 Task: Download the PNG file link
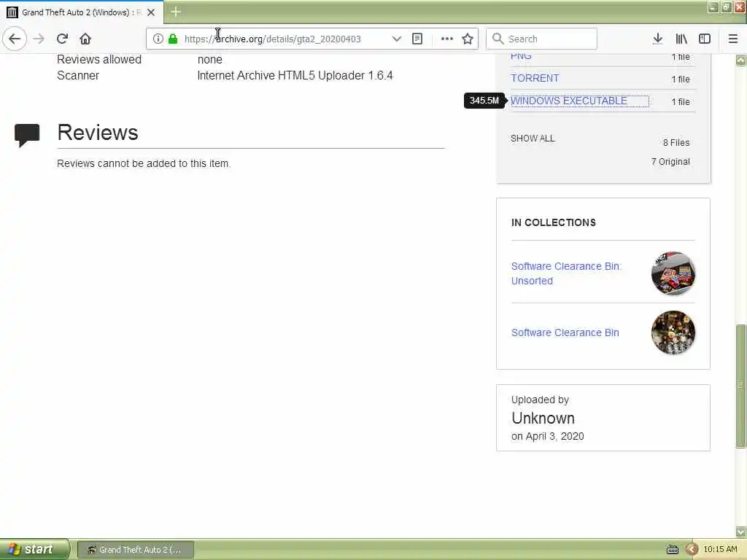coord(521,56)
